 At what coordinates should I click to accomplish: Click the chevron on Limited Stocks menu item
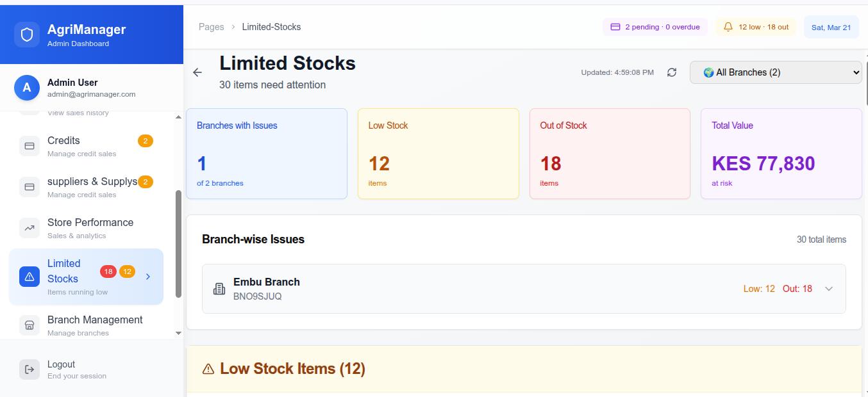148,277
